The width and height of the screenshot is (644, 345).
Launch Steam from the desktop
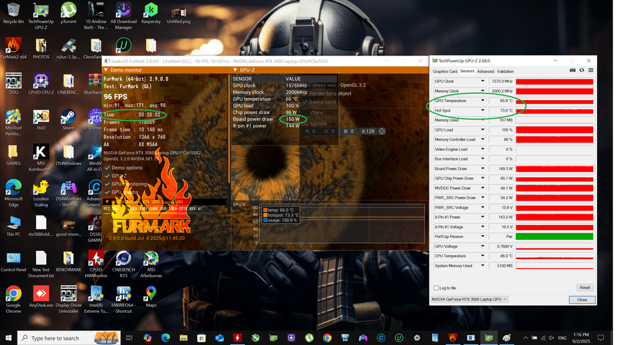68,119
